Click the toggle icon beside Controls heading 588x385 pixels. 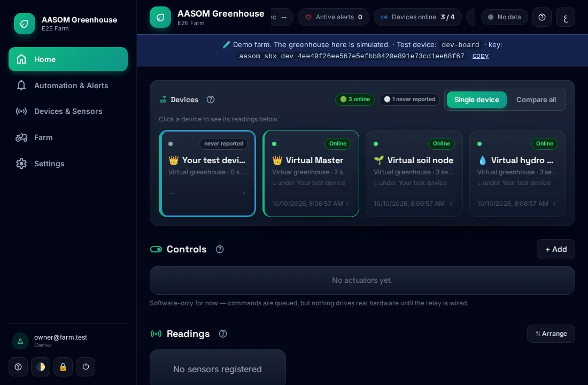point(156,249)
